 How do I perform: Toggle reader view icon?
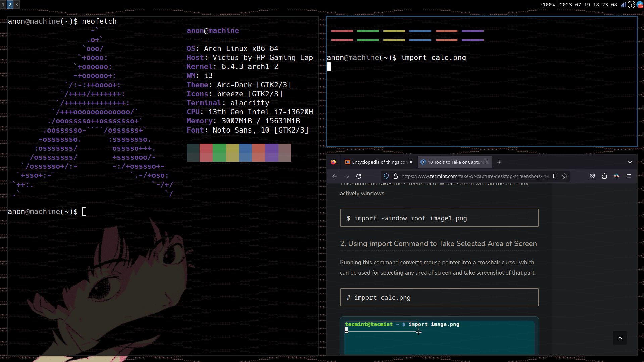point(555,176)
